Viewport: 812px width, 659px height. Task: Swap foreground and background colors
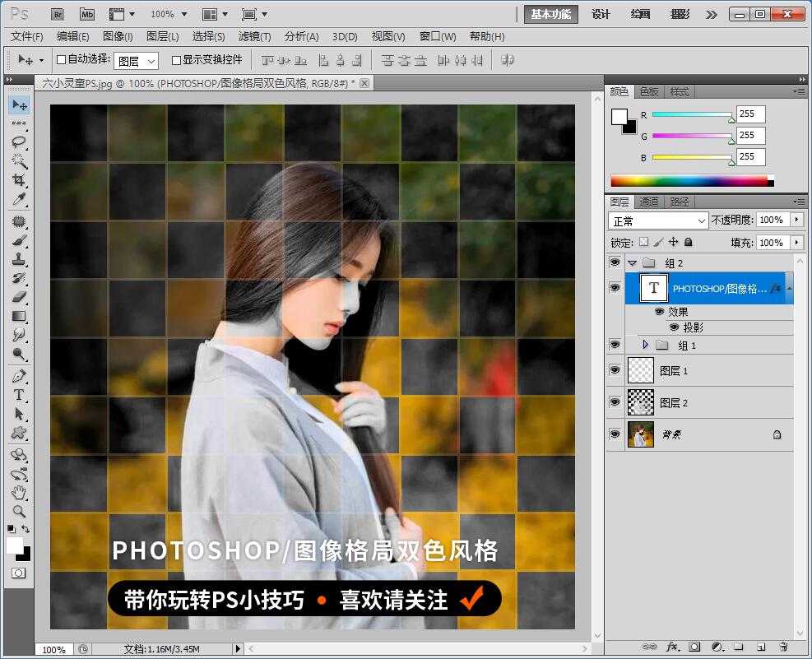26,528
